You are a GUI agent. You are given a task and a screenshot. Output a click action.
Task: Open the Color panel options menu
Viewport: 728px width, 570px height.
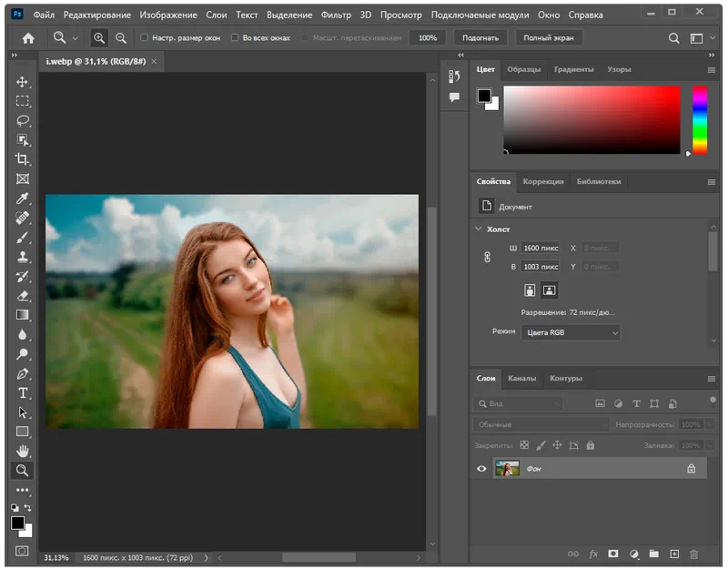712,70
